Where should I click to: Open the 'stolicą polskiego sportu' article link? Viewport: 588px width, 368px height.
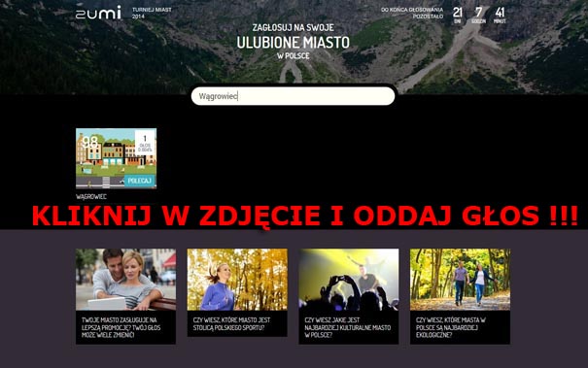click(x=231, y=323)
